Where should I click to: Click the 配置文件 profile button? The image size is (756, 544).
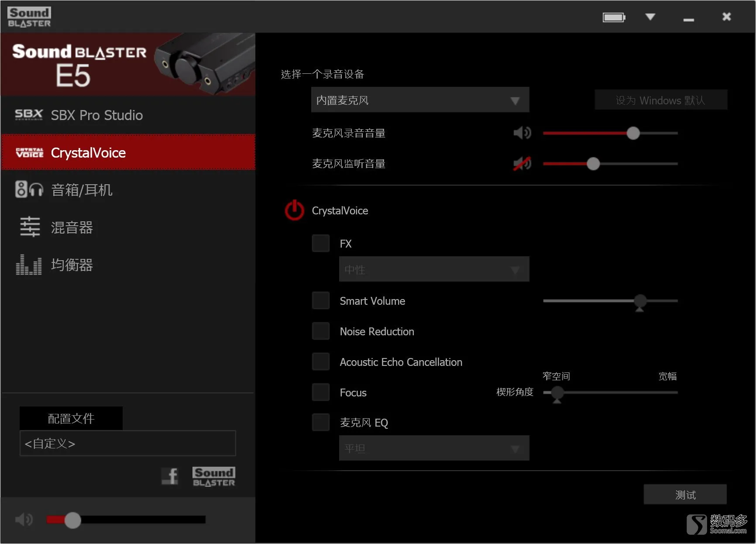click(x=71, y=418)
